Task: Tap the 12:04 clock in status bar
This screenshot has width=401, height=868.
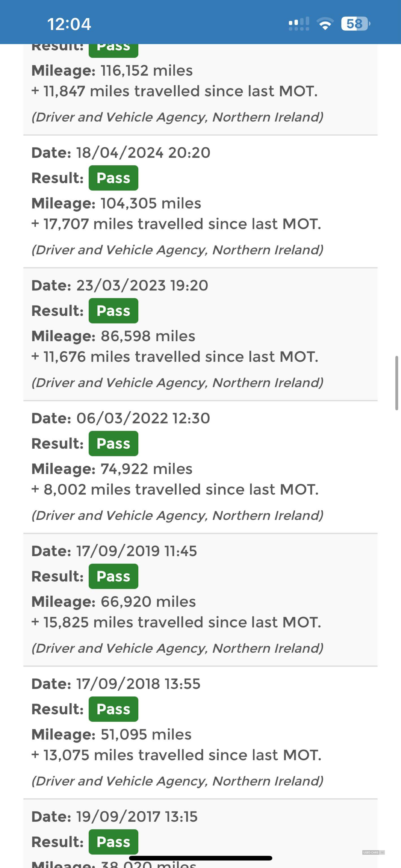Action: coord(69,24)
